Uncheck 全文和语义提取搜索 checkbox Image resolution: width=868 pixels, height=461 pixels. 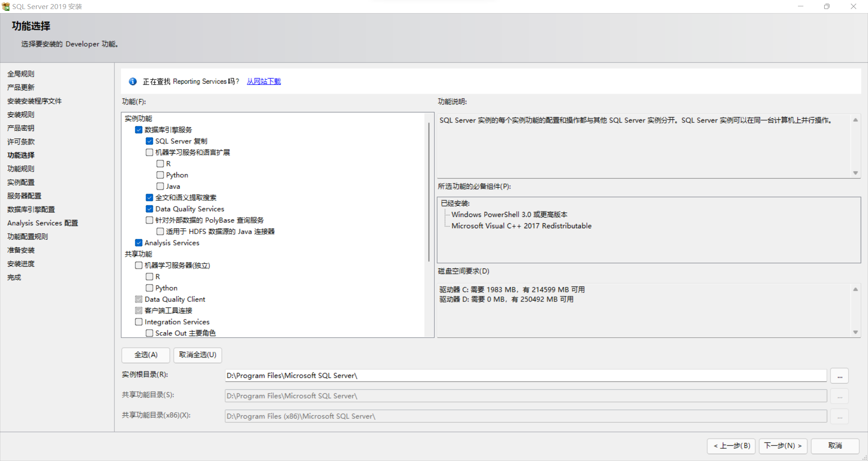[x=150, y=198]
